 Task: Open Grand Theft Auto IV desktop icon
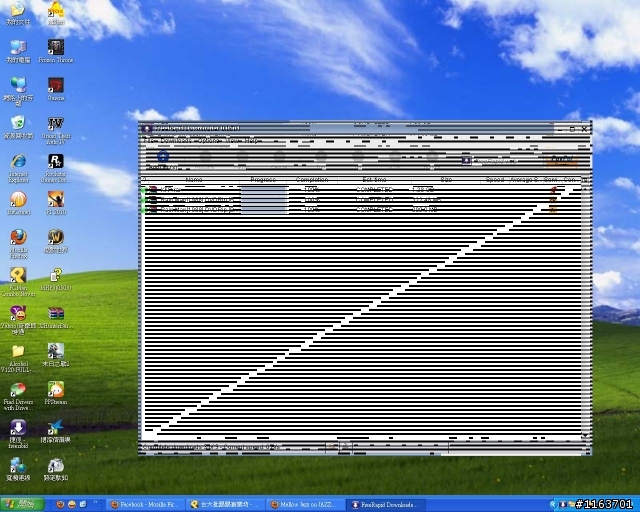(x=56, y=130)
